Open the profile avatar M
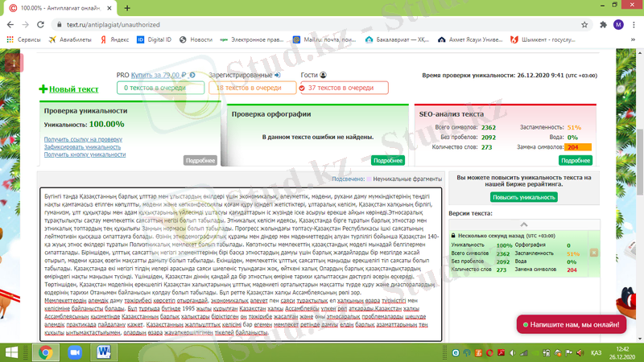 click(x=618, y=25)
